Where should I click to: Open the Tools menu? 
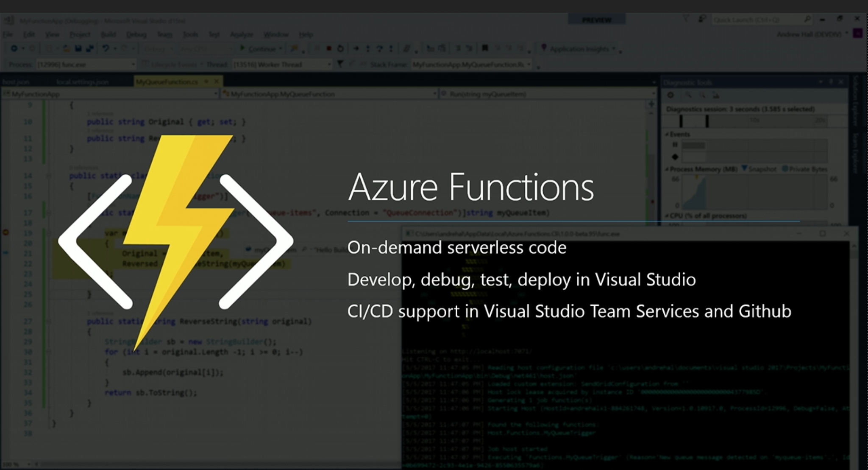(190, 34)
